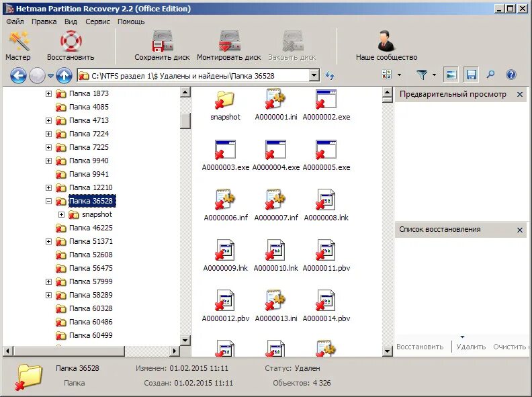Open navigation history dropdown arrow
This screenshot has height=397, width=532.
click(50, 76)
